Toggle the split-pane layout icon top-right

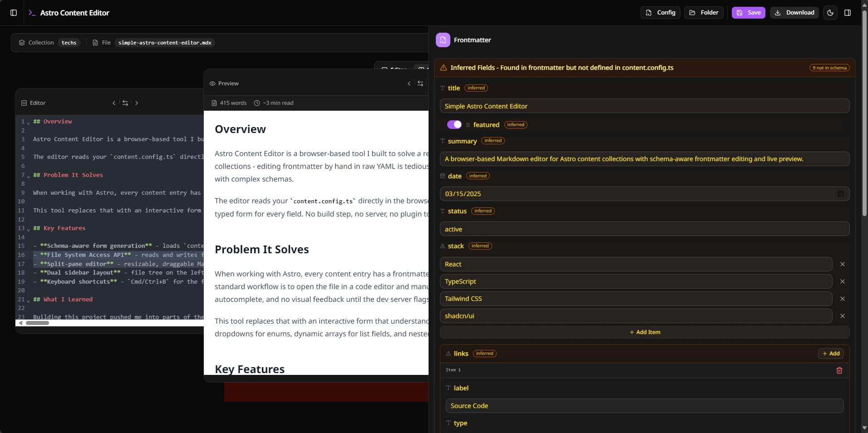[848, 13]
